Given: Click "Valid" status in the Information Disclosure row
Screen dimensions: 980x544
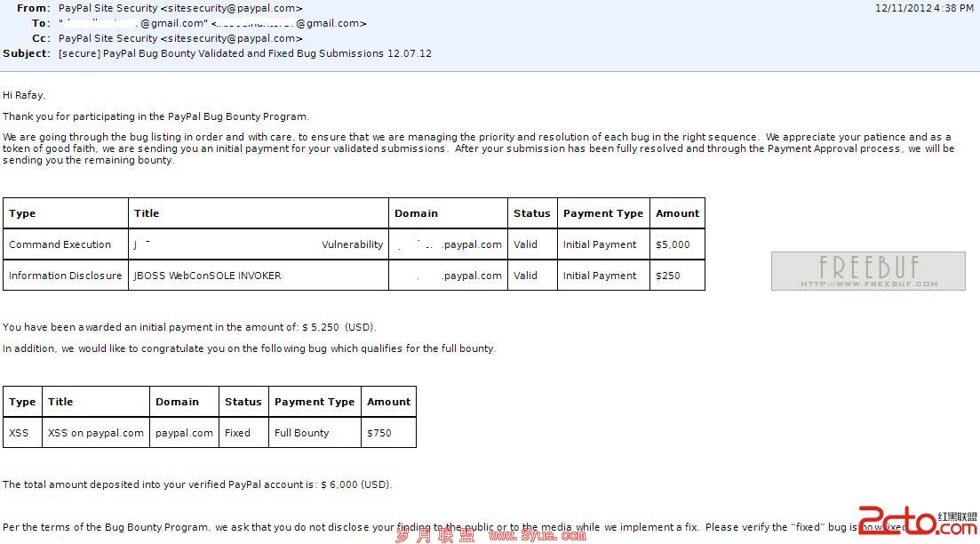Looking at the screenshot, I should [526, 276].
